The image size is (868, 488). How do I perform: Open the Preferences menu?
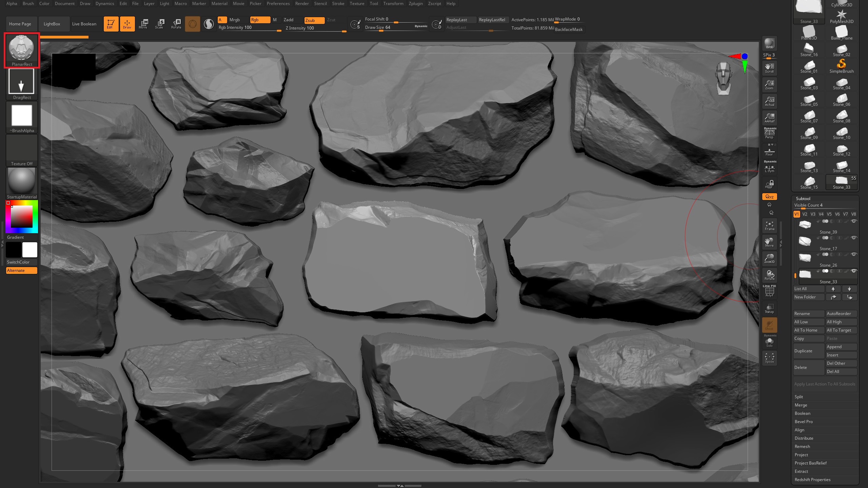click(x=278, y=3)
